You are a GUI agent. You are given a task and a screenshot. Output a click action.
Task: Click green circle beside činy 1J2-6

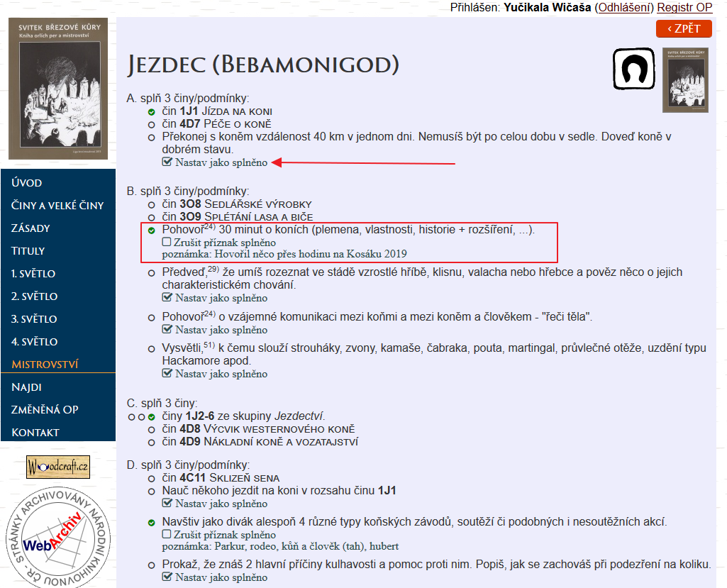click(151, 417)
